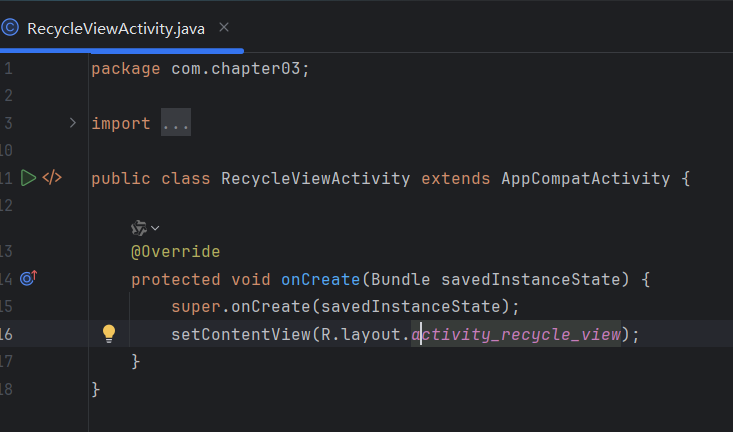
Task: Click the @Override annotation
Action: 176,252
